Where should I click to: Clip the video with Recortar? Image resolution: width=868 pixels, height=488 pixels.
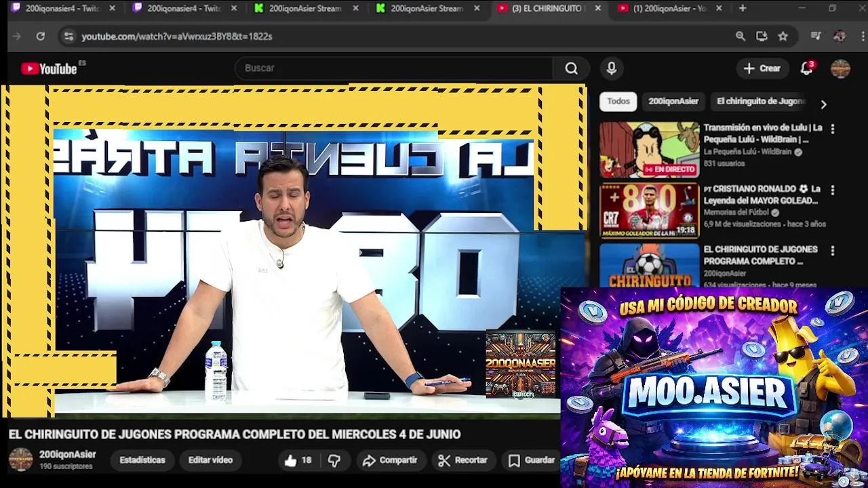tap(463, 460)
